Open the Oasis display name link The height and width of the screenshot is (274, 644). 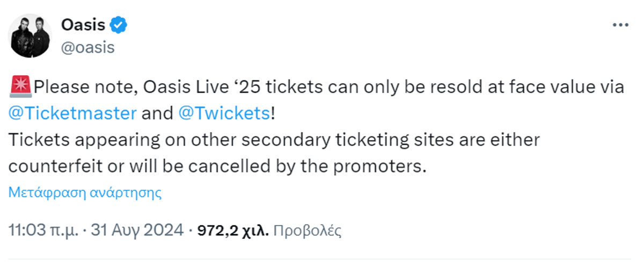tap(83, 25)
